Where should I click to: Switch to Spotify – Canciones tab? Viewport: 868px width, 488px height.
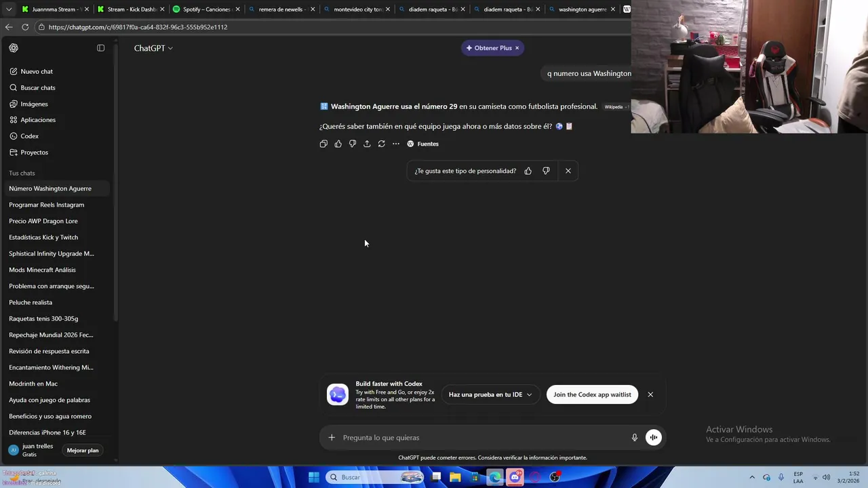tap(204, 9)
